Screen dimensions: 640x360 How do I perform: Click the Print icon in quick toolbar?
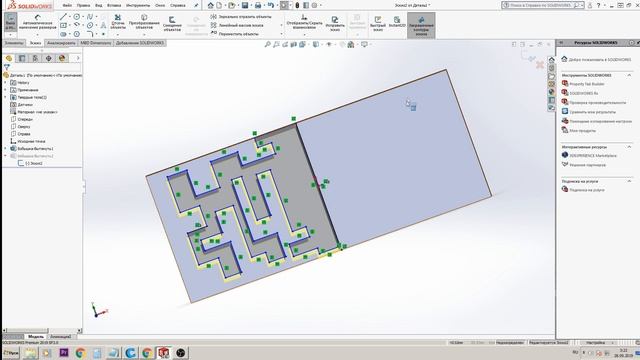pyautogui.click(x=258, y=5)
